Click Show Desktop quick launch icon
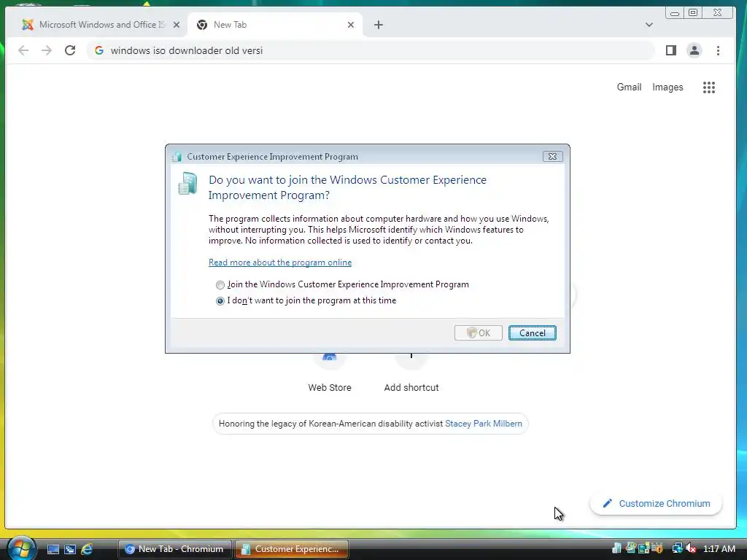The width and height of the screenshot is (747, 560). 53,549
